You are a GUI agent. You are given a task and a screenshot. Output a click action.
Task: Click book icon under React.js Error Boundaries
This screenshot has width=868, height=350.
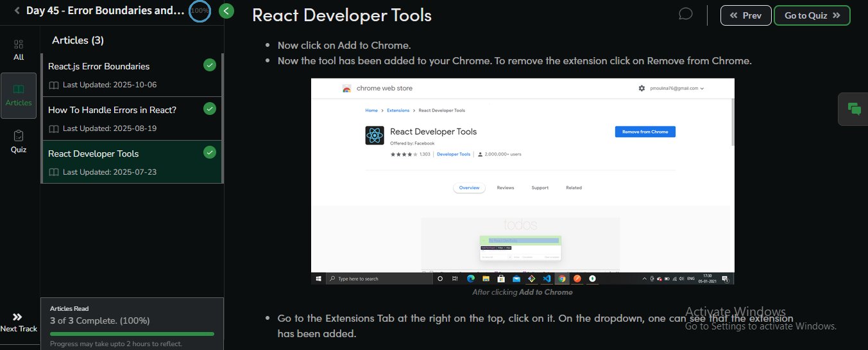click(54, 85)
